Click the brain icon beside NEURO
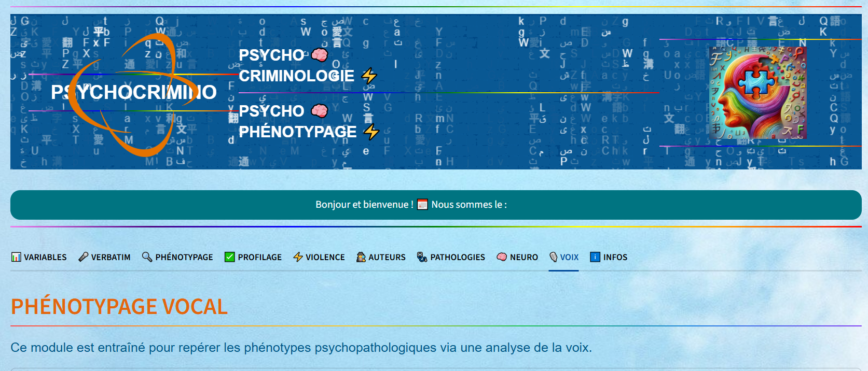 502,257
